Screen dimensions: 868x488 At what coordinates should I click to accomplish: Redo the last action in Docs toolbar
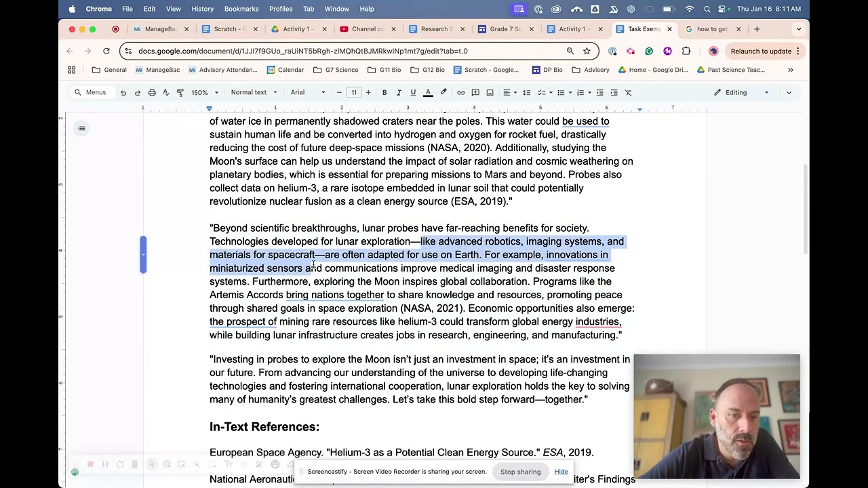tap(138, 93)
